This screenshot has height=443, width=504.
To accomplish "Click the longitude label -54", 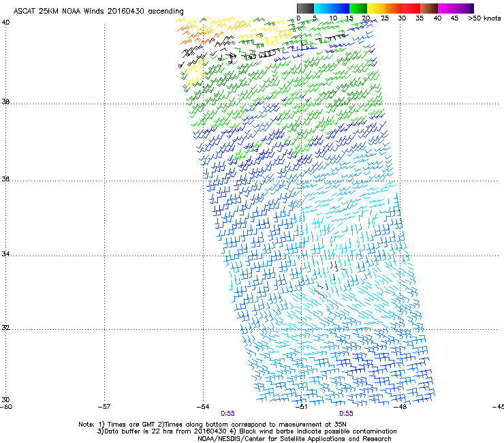I will coord(203,407).
